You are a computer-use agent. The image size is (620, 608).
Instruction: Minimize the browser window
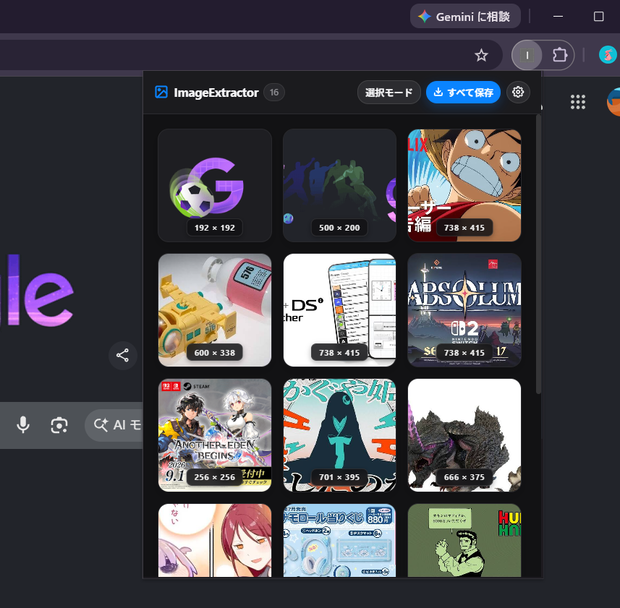(x=558, y=17)
